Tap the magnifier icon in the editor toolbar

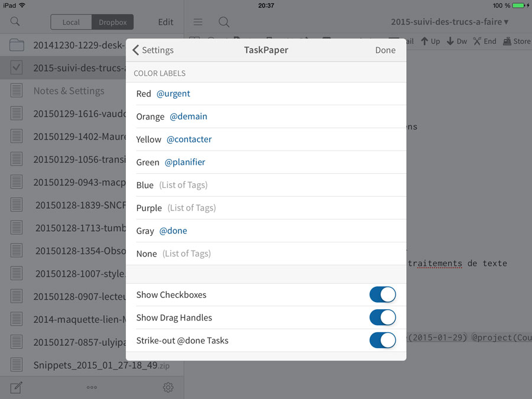coord(224,22)
